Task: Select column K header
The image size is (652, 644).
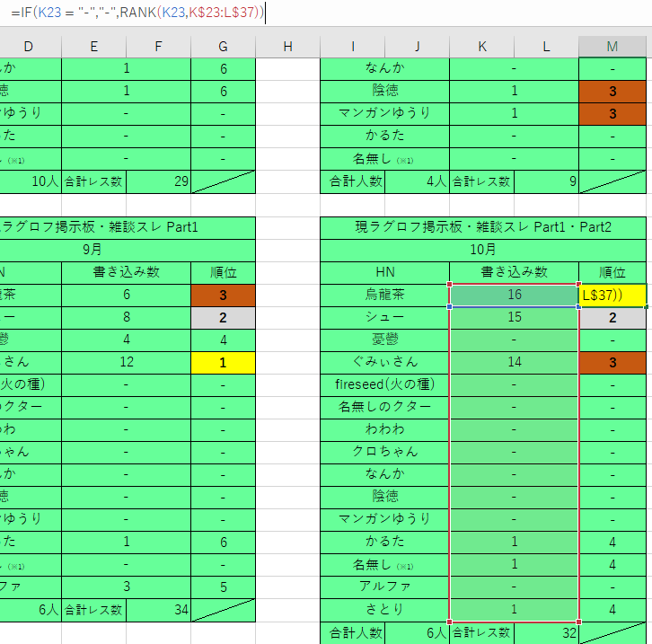Action: coord(482,46)
